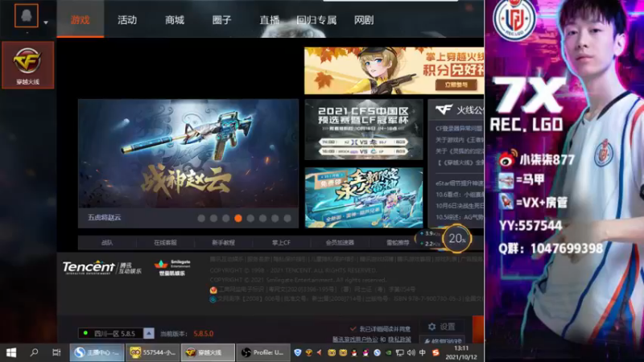Select the last carousel dot

pyautogui.click(x=287, y=218)
